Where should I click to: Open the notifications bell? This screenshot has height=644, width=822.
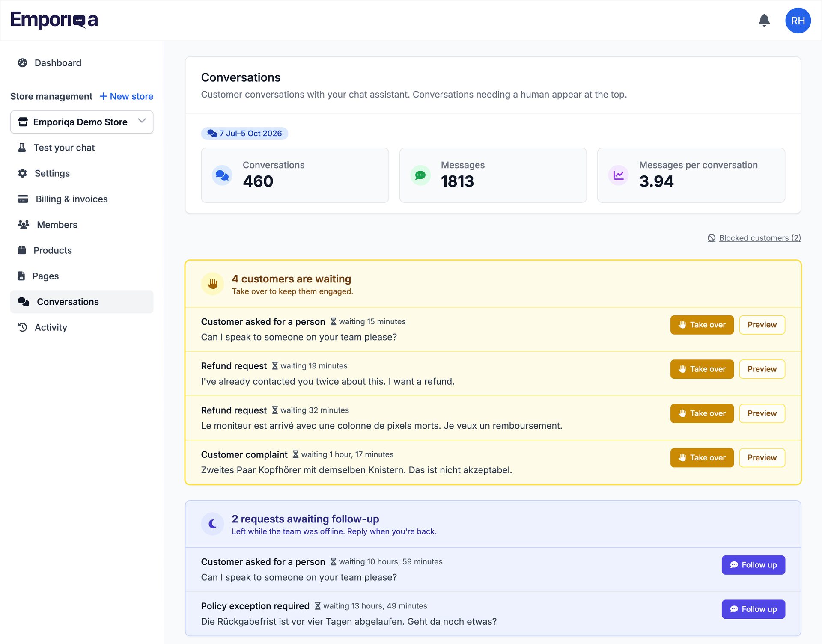[x=764, y=20]
